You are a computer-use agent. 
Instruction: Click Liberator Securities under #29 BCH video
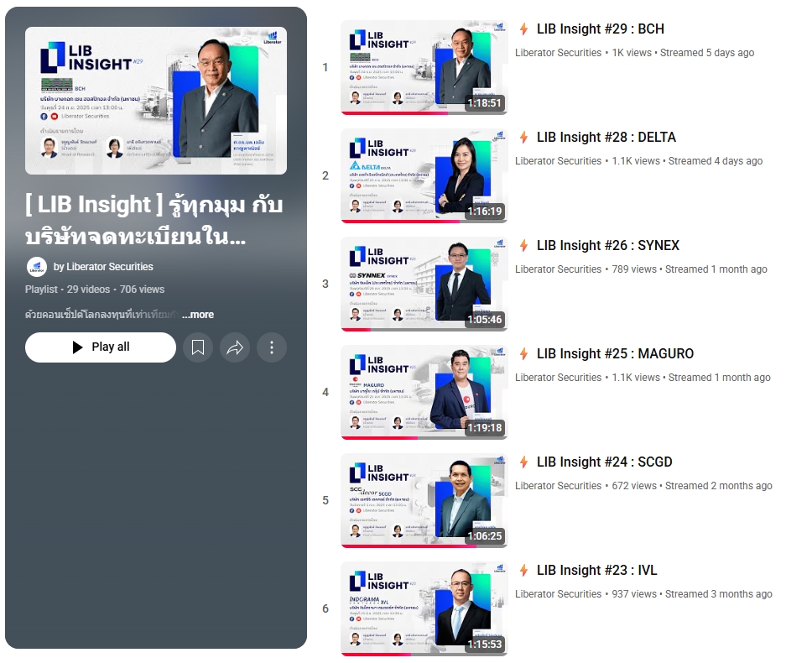click(559, 53)
